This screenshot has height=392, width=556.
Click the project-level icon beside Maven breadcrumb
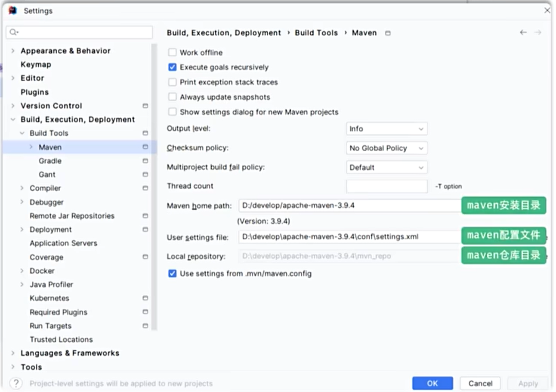click(x=388, y=33)
